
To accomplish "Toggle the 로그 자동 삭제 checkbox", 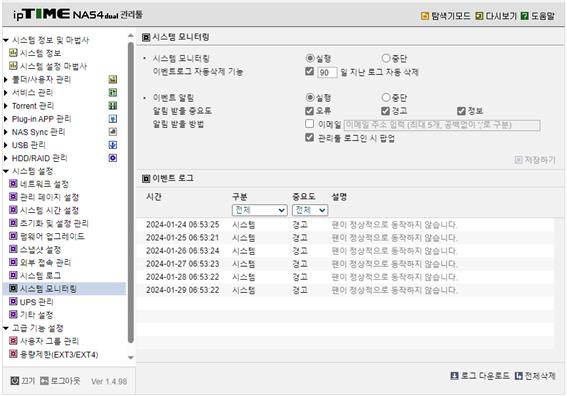I will tap(310, 71).
